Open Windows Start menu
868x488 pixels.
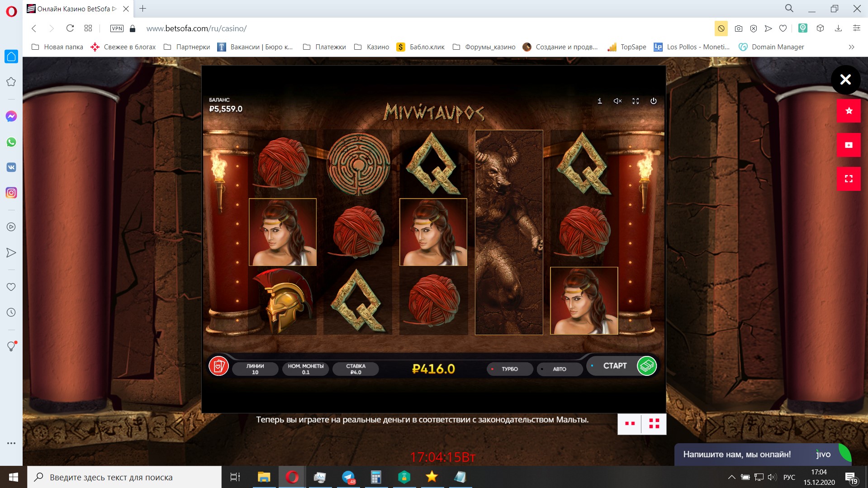(x=14, y=477)
